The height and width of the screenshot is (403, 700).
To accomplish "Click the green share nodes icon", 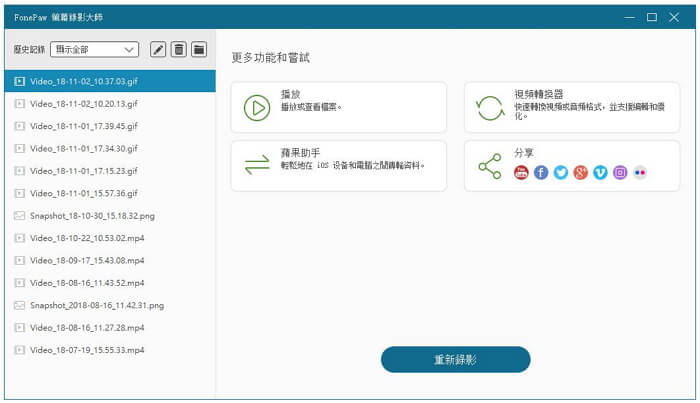I will 490,166.
